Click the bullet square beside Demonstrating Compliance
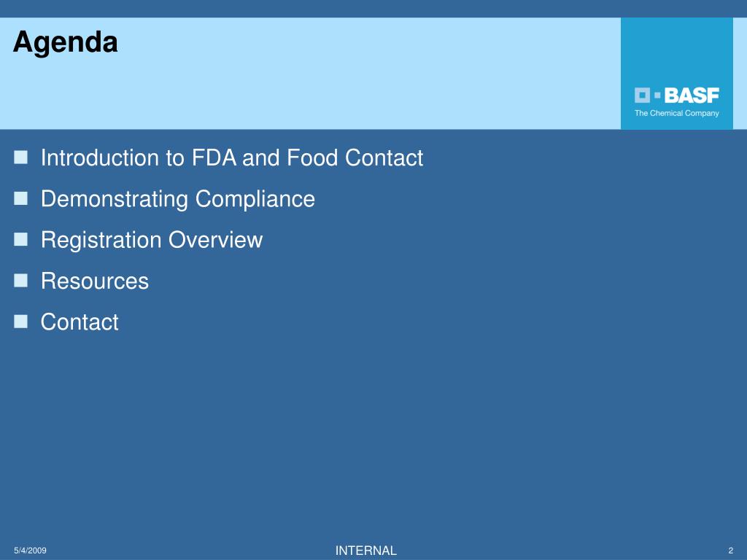 21,198
